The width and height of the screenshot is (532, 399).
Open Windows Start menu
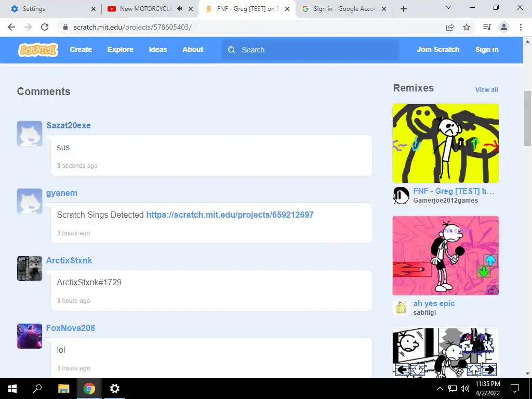pos(12,389)
